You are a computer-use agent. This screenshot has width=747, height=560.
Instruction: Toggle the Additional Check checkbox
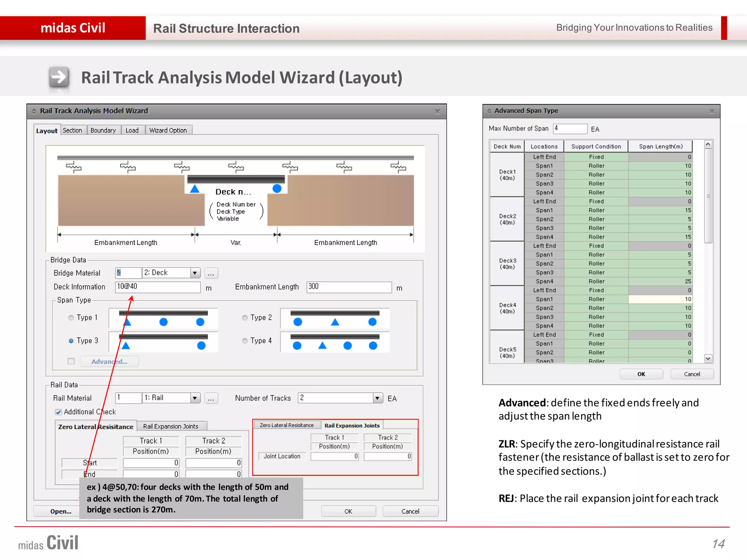click(x=58, y=412)
